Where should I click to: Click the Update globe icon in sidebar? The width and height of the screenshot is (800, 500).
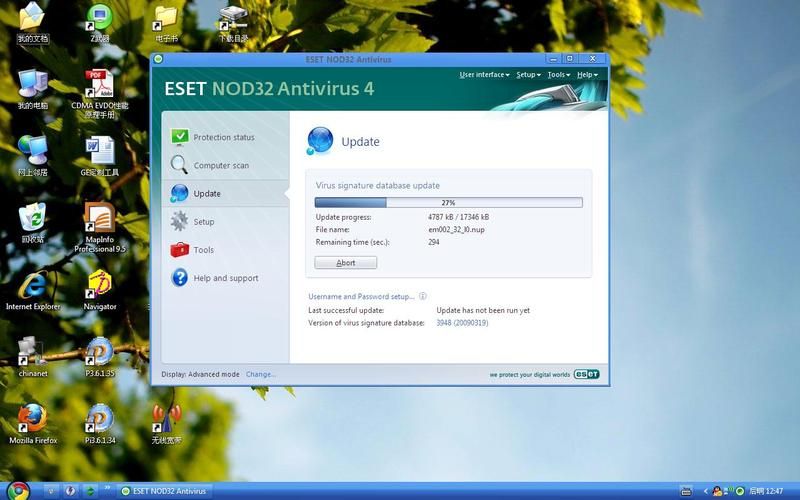[x=179, y=193]
